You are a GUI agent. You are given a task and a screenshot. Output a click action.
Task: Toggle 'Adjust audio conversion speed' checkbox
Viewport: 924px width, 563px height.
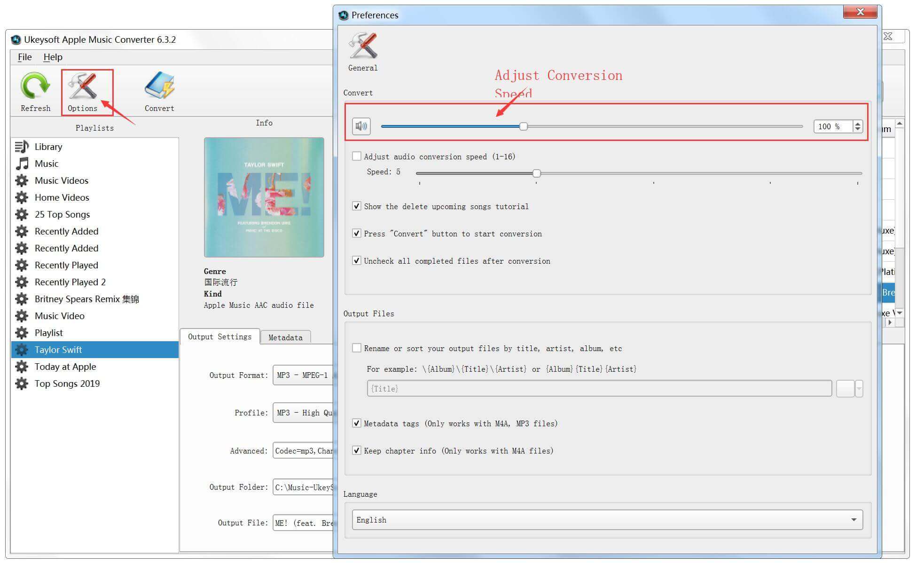coord(357,156)
